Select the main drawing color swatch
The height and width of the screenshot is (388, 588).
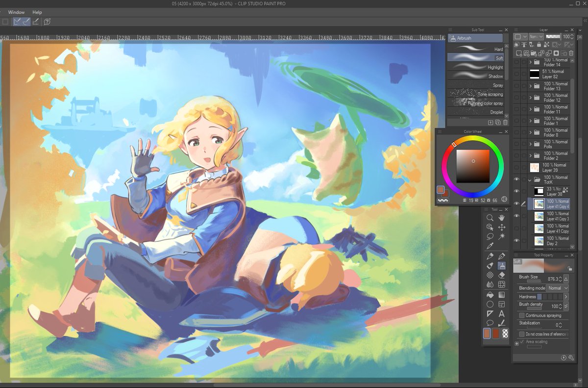pos(487,334)
